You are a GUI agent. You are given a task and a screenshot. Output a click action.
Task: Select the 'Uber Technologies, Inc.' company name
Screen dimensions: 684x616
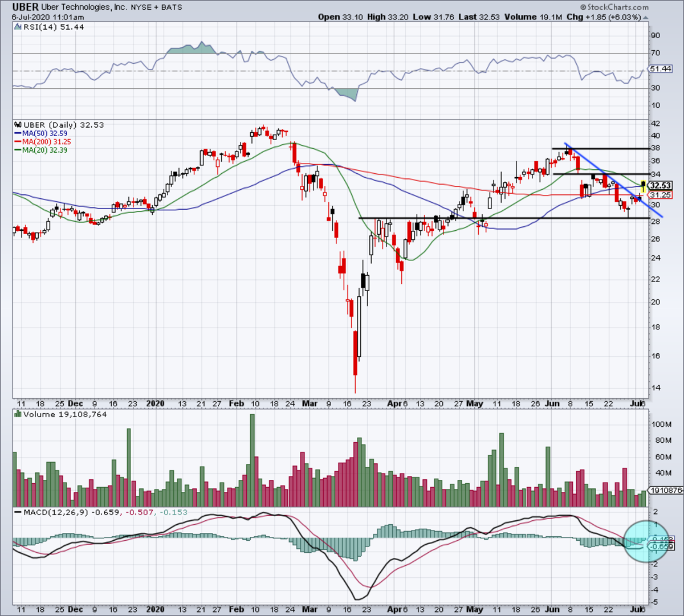[85, 7]
